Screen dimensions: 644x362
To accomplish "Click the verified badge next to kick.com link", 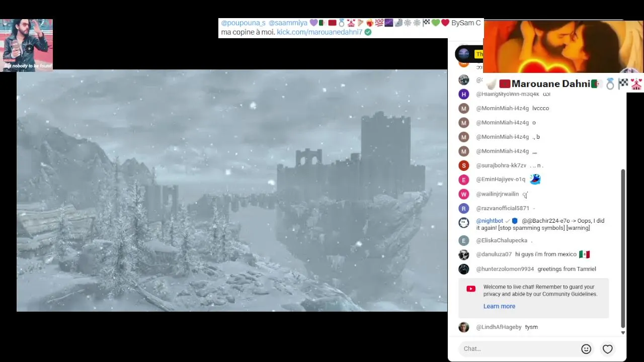I will click(368, 32).
